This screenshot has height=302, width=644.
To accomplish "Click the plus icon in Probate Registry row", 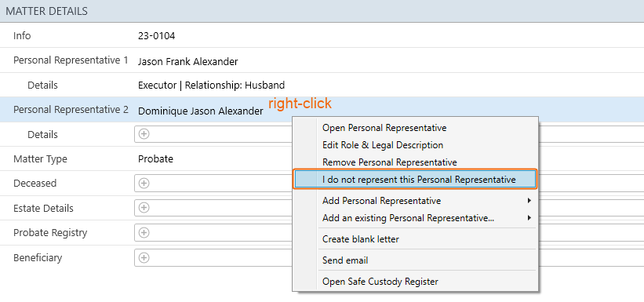I will 144,232.
